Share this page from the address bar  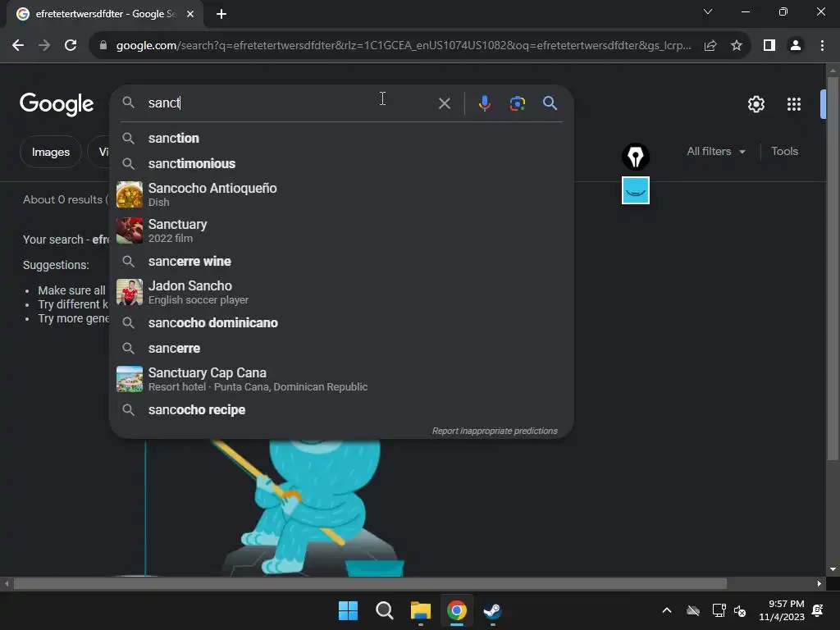click(x=710, y=46)
